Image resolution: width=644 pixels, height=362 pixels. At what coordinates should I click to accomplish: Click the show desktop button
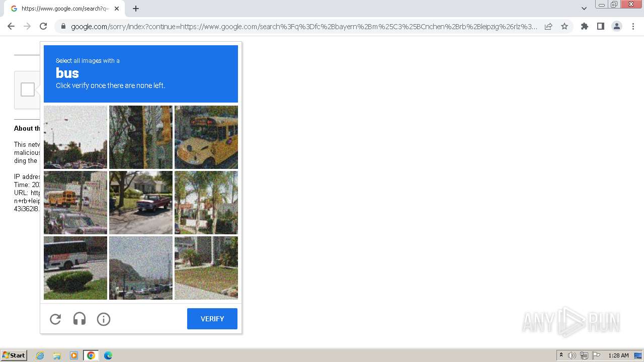coord(638,355)
